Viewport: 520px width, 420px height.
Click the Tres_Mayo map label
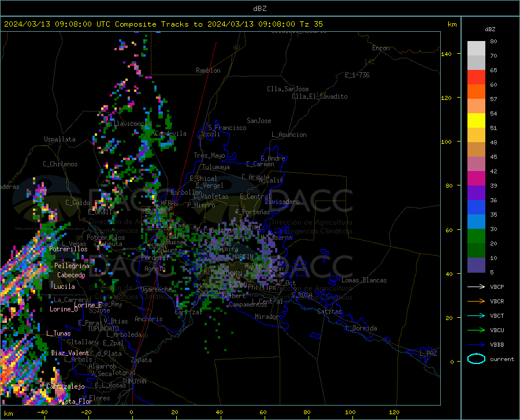(209, 155)
